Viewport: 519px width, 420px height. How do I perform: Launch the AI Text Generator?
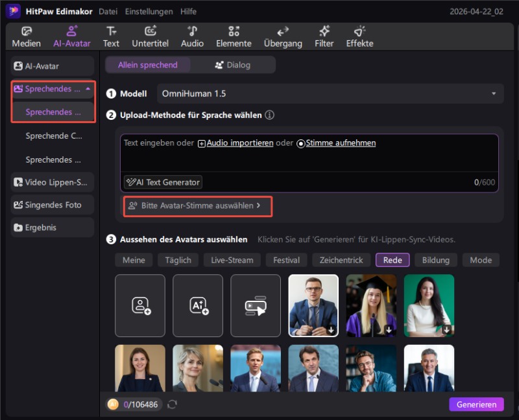coord(162,182)
